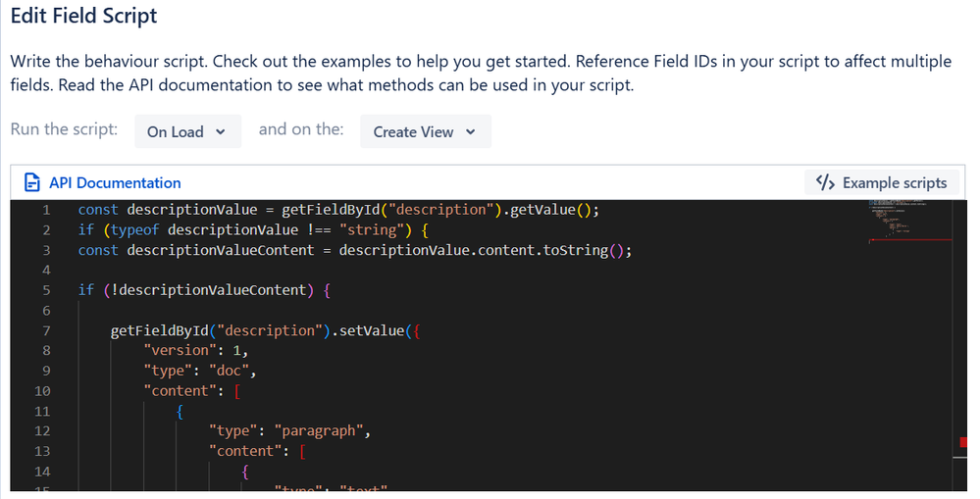
Task: Click the 'Run the script:' label
Action: pyautogui.click(x=64, y=129)
